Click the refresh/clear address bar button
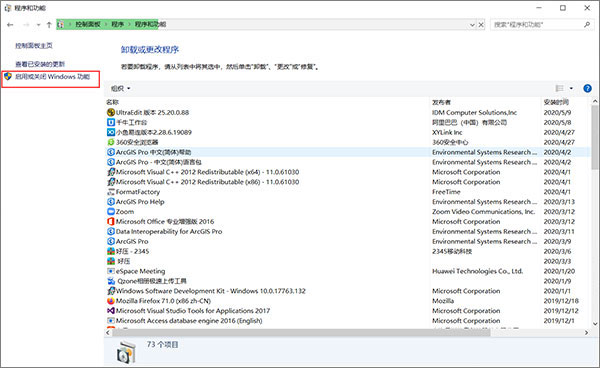 (481, 25)
